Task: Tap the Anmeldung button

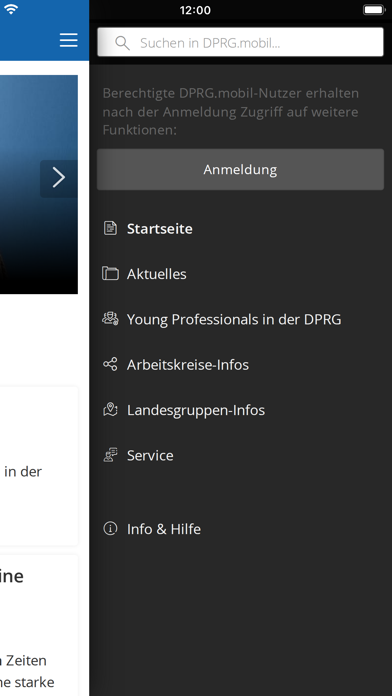Action: coord(240,170)
